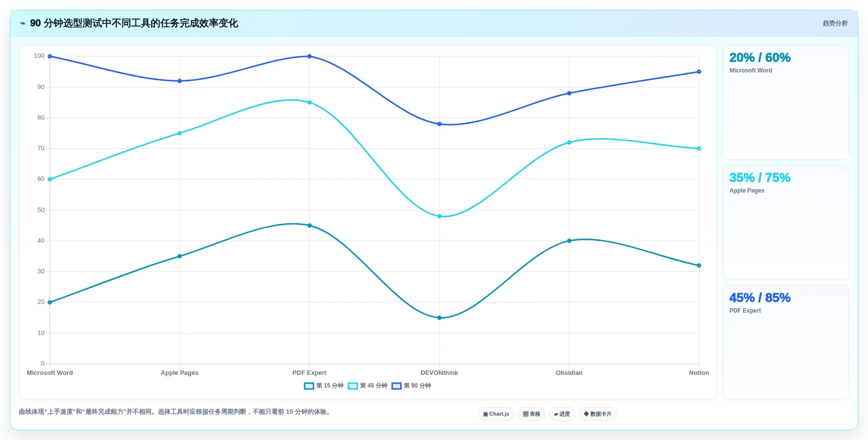Click the 90-minute data point for Microsoft Word
This screenshot has width=868, height=440.
pos(50,56)
